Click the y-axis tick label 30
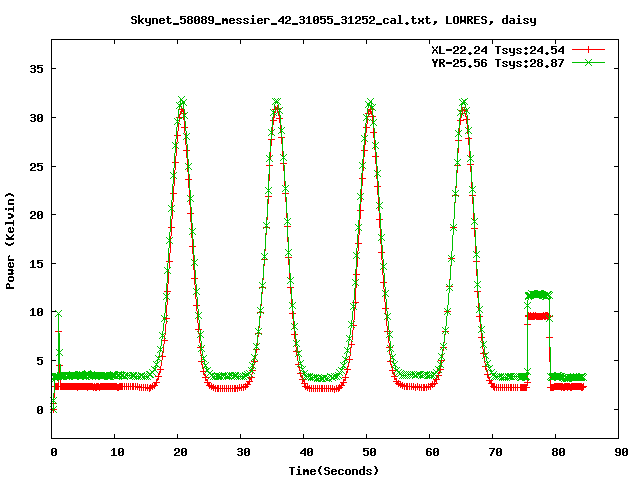The image size is (640, 480). coord(36,118)
